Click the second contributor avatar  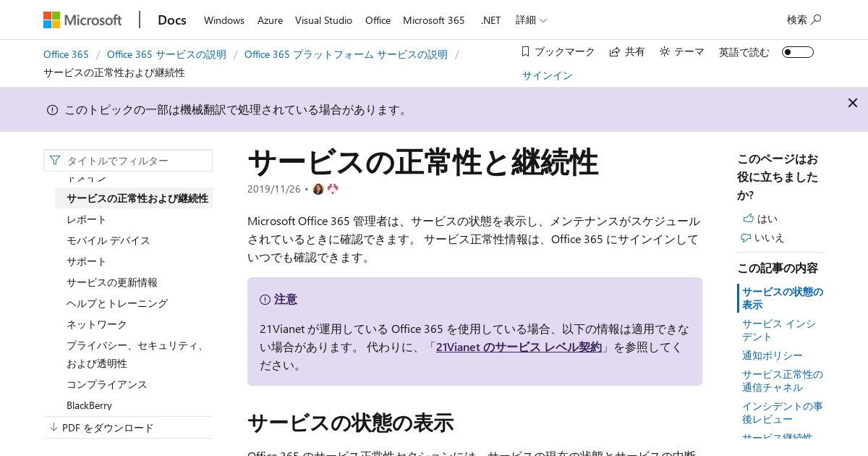click(x=333, y=189)
